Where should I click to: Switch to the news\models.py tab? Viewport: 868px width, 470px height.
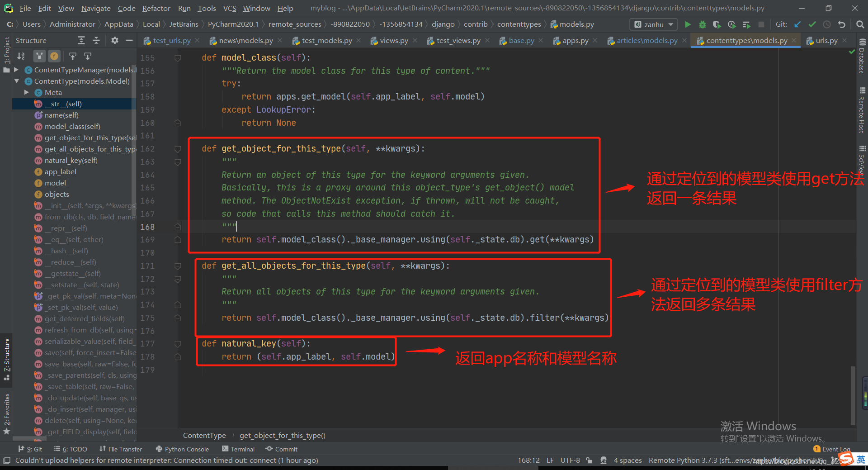pos(245,41)
